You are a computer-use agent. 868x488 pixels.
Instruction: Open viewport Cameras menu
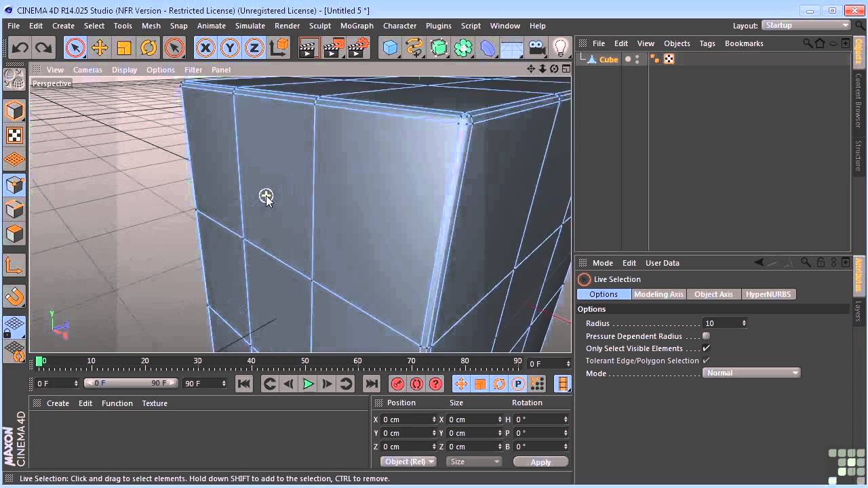(x=87, y=70)
